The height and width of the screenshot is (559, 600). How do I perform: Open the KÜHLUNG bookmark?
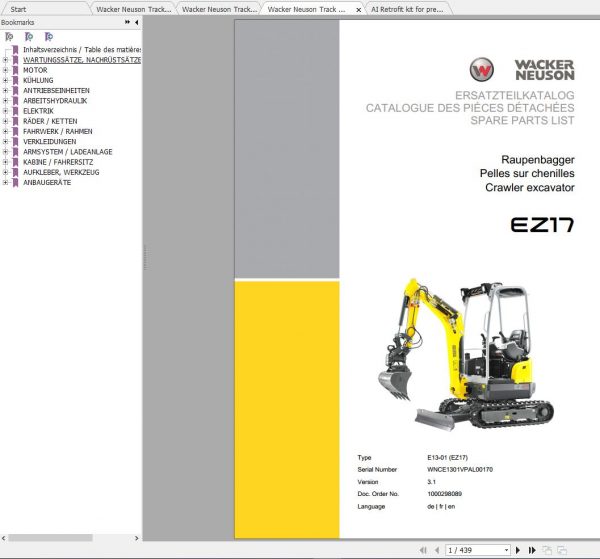click(38, 80)
